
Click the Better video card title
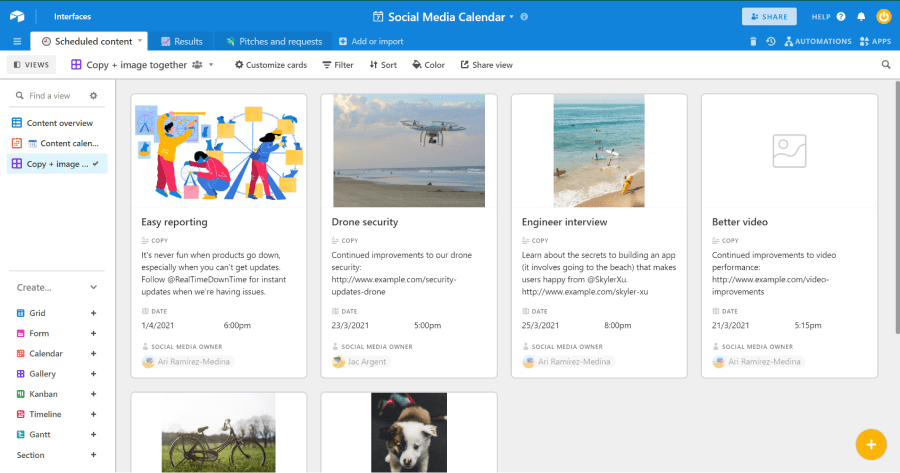(740, 222)
